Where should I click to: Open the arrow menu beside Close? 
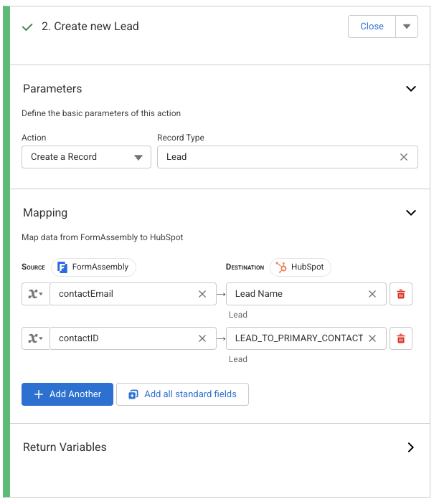click(407, 27)
